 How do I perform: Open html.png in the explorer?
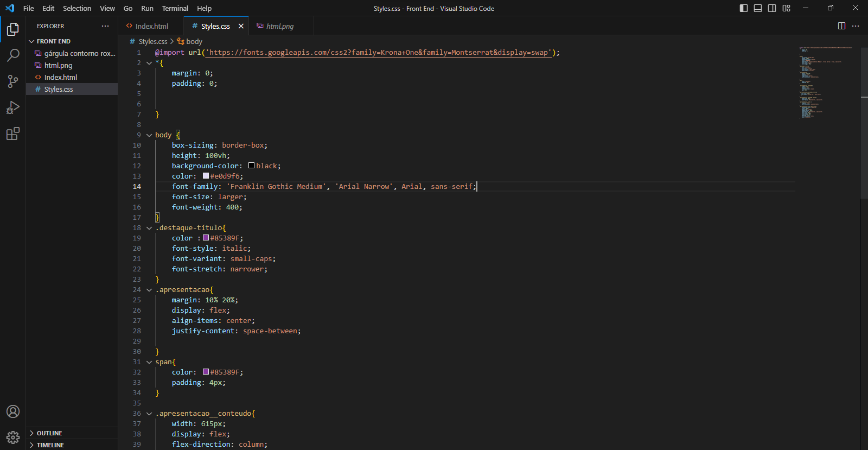[x=72, y=65]
